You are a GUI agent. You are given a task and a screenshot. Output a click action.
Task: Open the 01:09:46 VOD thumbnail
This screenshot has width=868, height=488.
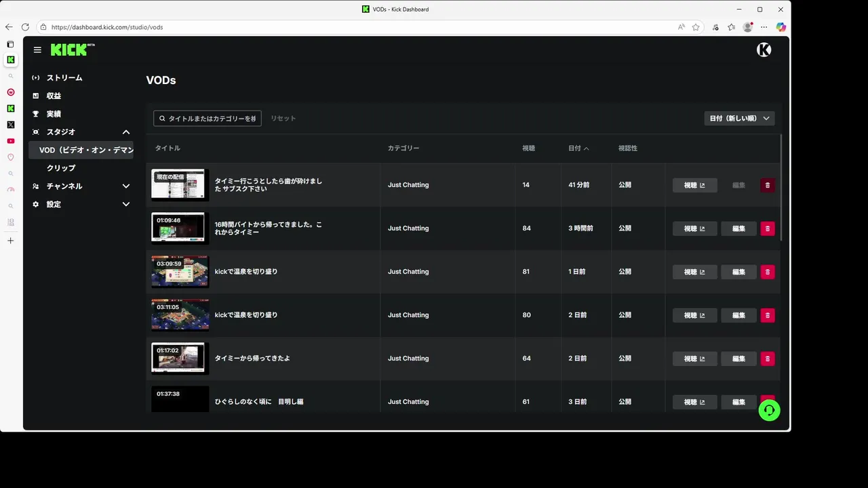[180, 228]
